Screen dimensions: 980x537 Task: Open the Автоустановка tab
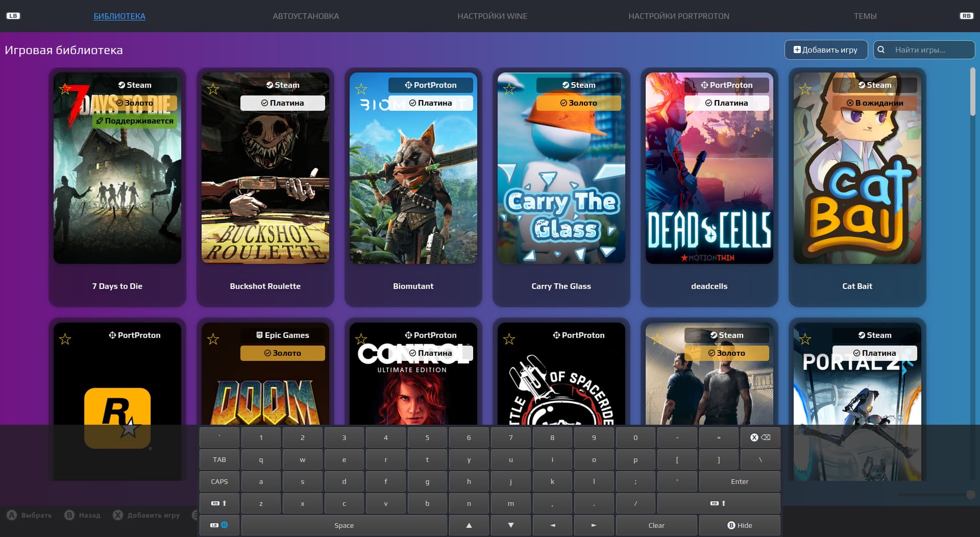coord(306,16)
